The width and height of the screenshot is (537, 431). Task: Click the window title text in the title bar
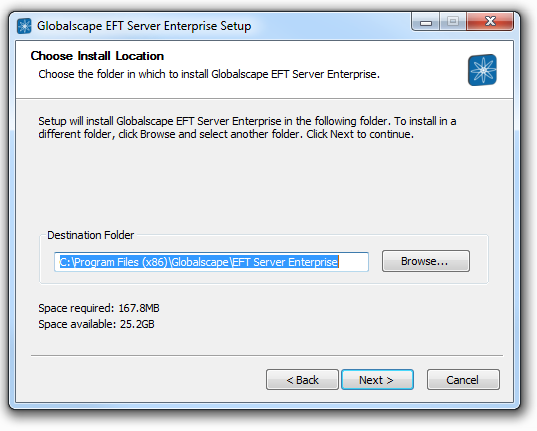144,26
